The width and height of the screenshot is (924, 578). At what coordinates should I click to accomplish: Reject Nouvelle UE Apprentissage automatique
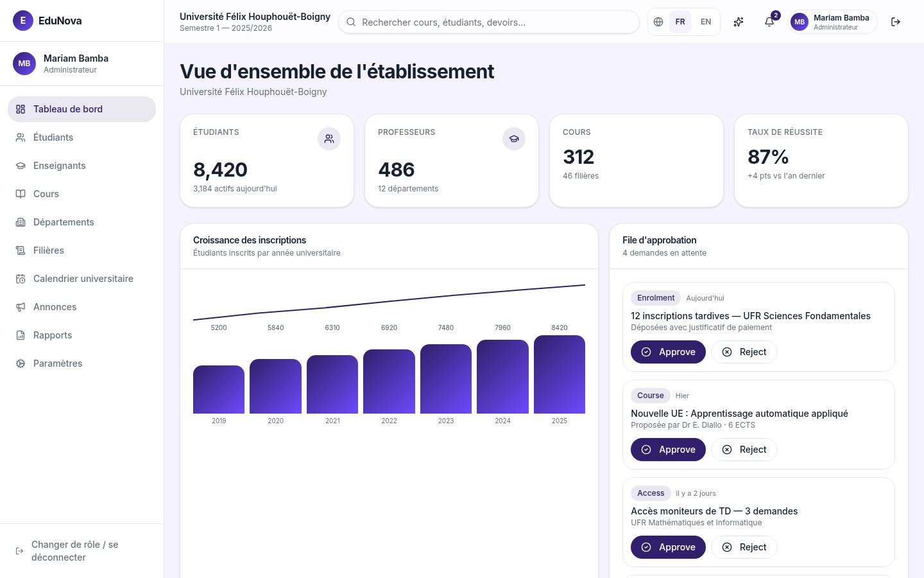coord(744,450)
